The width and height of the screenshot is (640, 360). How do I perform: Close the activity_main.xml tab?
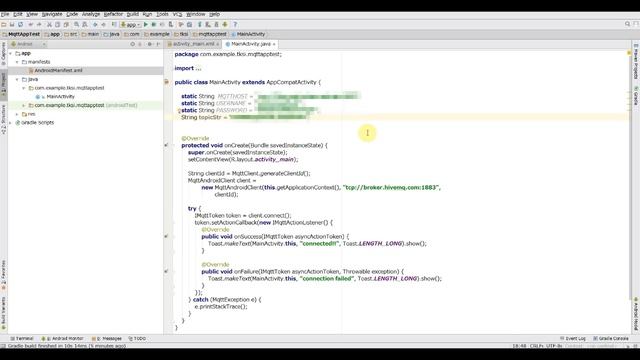click(218, 44)
